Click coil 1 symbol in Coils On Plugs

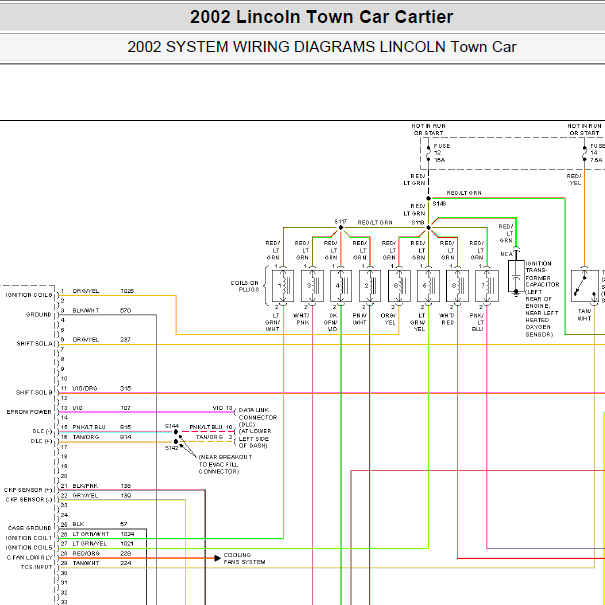pyautogui.click(x=283, y=286)
